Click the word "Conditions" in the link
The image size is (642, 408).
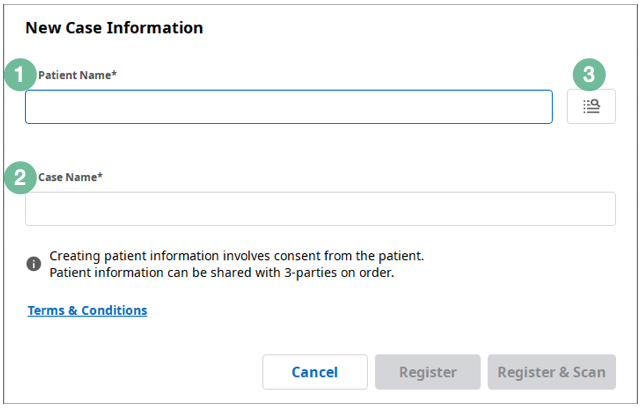[114, 311]
